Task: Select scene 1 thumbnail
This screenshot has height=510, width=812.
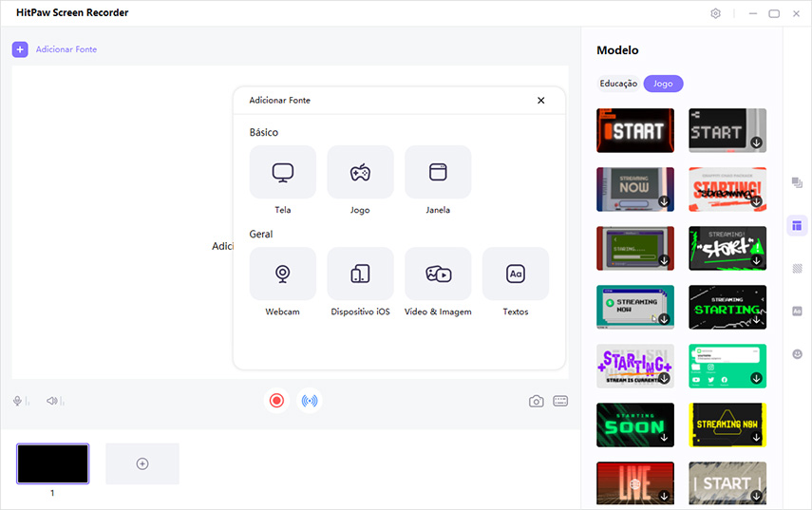Action: 53,463
